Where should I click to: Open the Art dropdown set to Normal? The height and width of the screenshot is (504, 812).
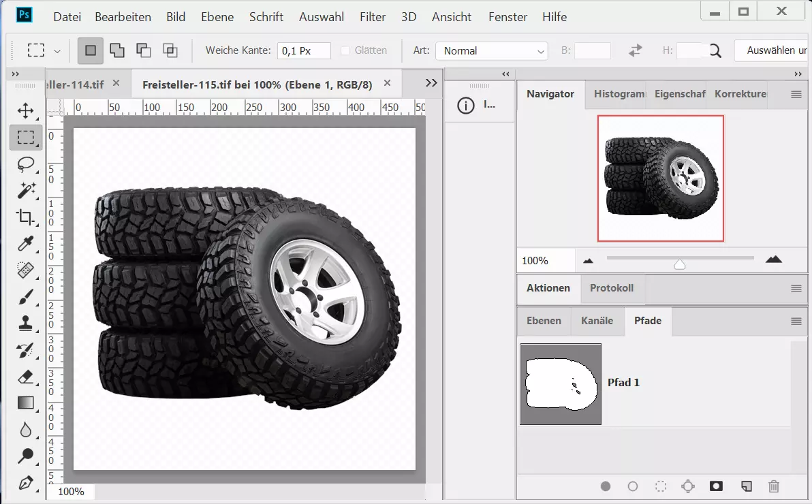tap(491, 51)
